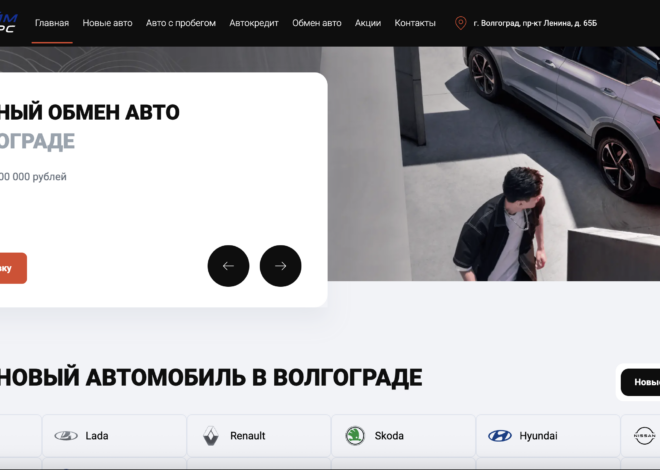Click the 000 рублей price text
660x470 pixels.
coord(33,177)
